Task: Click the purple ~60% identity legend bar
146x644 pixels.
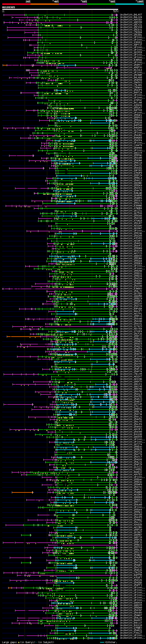Action: [x=73, y=4]
